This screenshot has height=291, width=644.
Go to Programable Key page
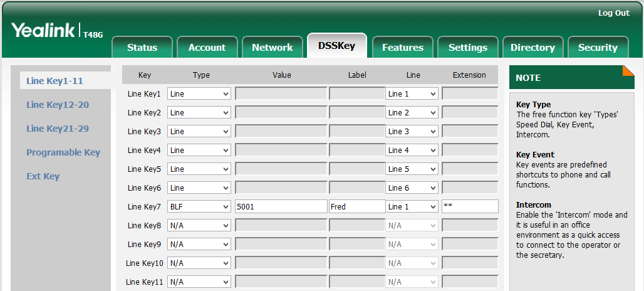[x=63, y=152]
